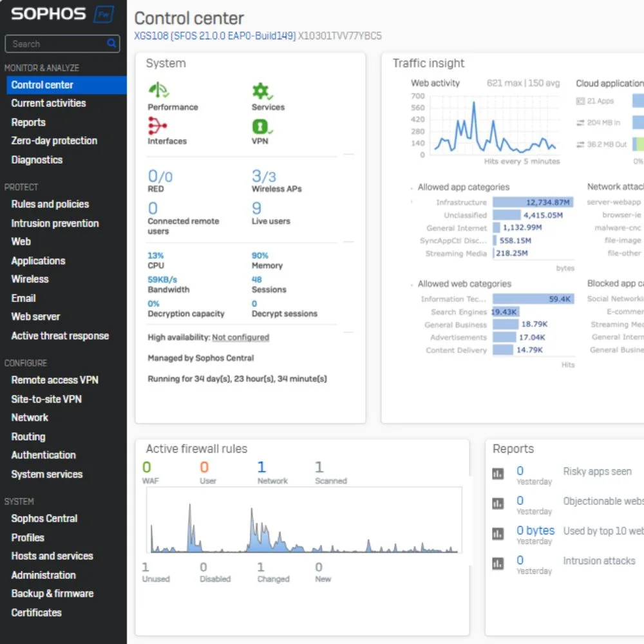Viewport: 644px width, 644px height.
Task: Select Control center in sidebar
Action: tap(66, 85)
